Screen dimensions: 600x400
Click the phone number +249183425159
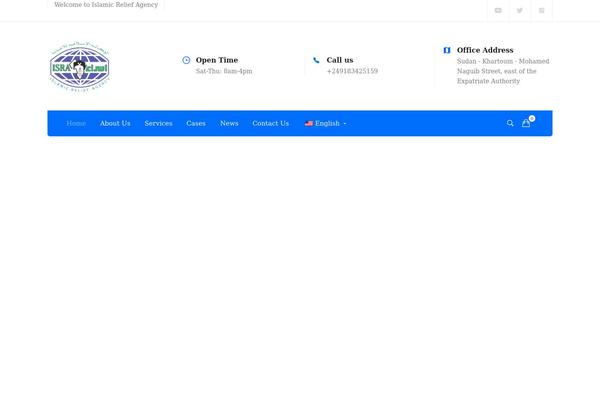coord(352,71)
